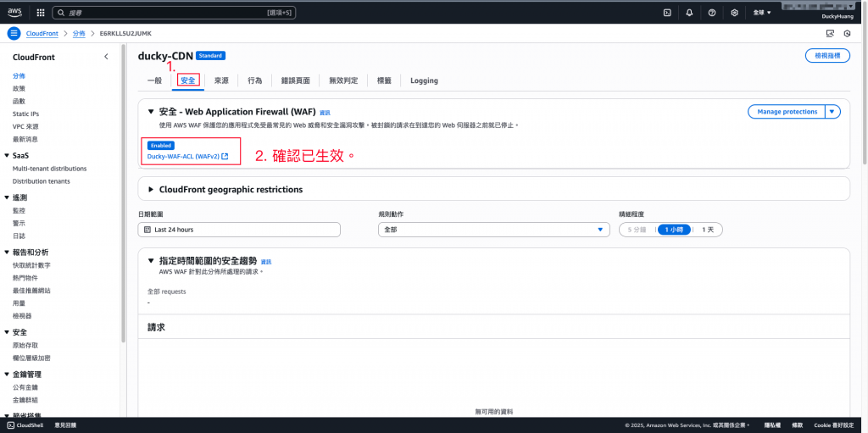
Task: Click the Manage protections button
Action: [x=787, y=111]
